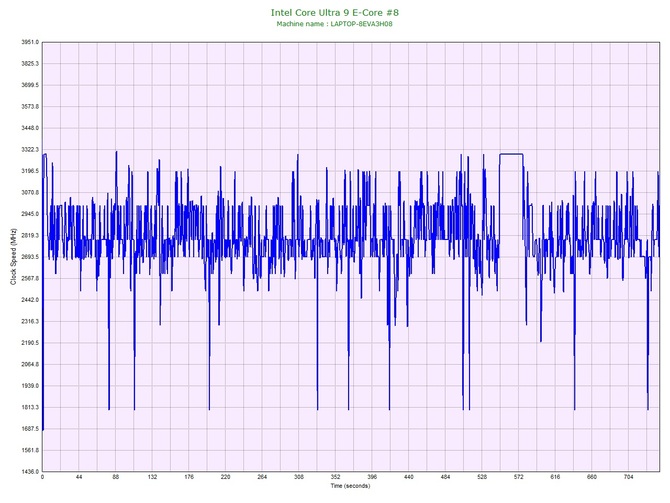
Task: Click the 220 label on the time axis
Action: click(226, 477)
